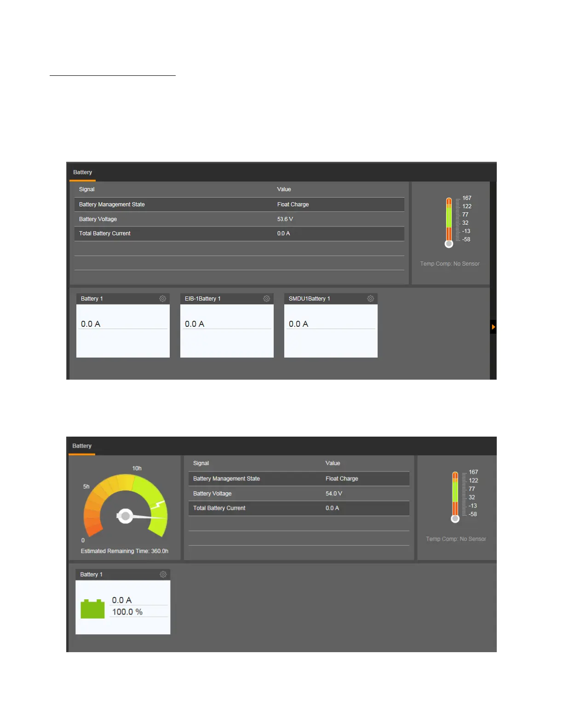Select the SMDU1Battery 1 card header
This screenshot has width=563, height=728.
coord(331,299)
